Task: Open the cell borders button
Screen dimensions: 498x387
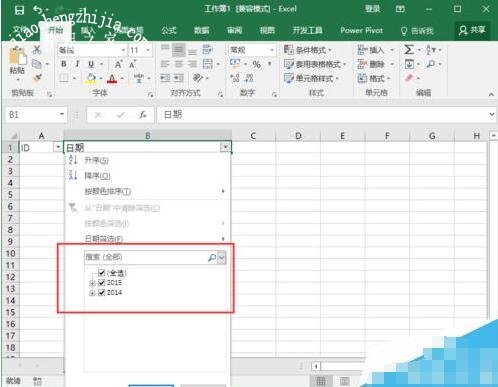Action: point(64,78)
